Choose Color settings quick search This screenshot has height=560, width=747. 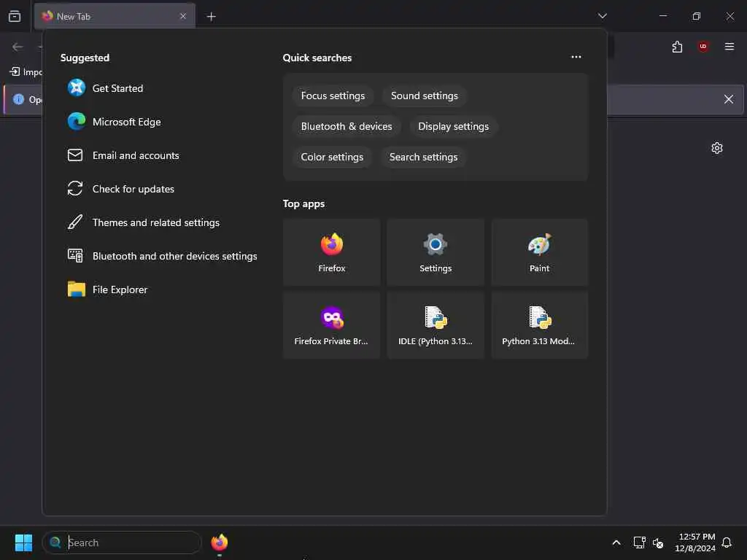332,157
